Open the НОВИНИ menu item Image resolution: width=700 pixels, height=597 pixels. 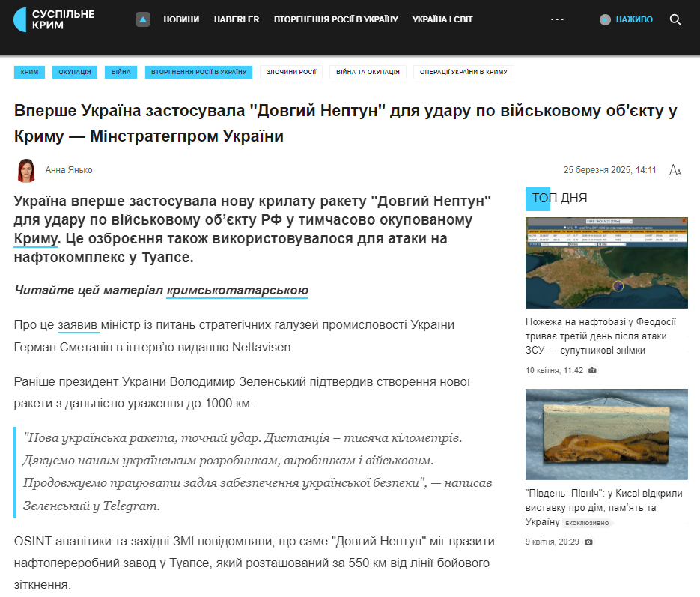(x=182, y=20)
